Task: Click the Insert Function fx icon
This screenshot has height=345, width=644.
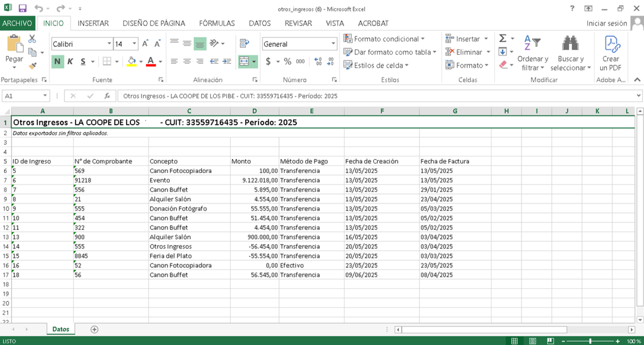Action: [x=107, y=96]
